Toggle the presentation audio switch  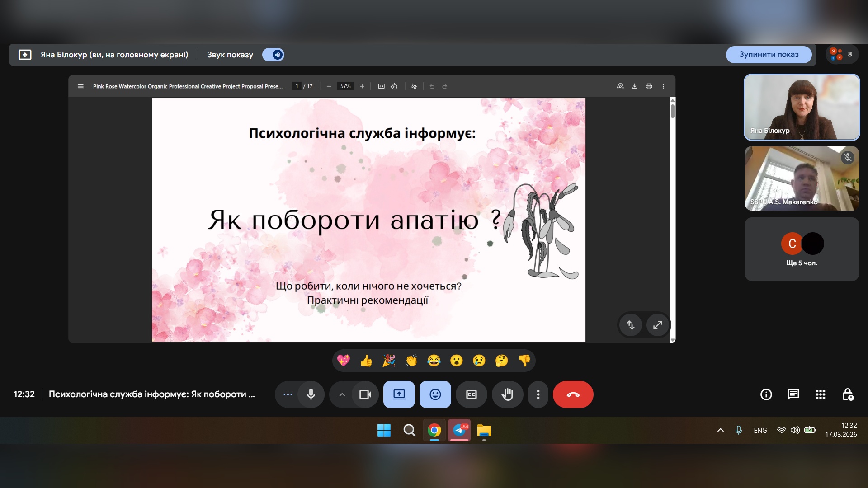coord(273,55)
